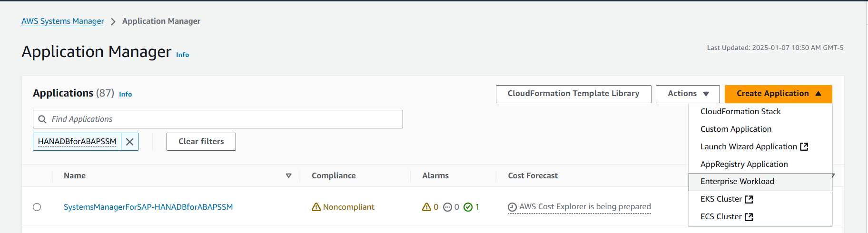Click the alarm warning count icon
868x233 pixels.
[x=426, y=207]
